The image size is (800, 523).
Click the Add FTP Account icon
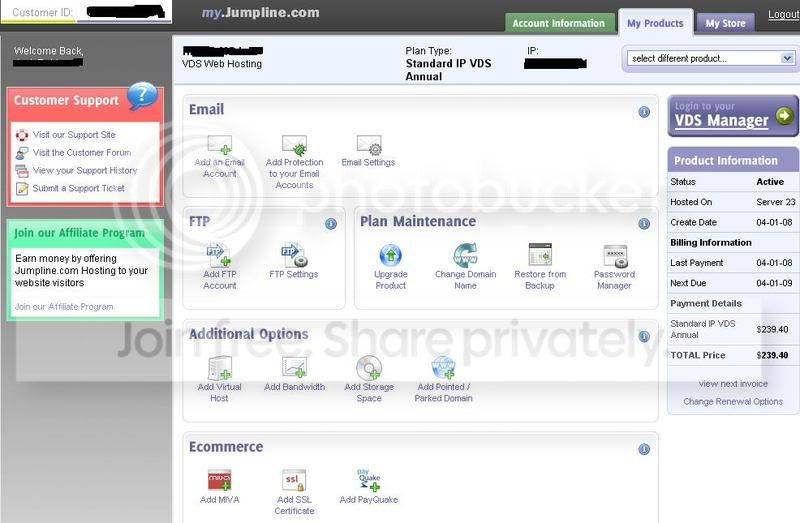pyautogui.click(x=219, y=255)
